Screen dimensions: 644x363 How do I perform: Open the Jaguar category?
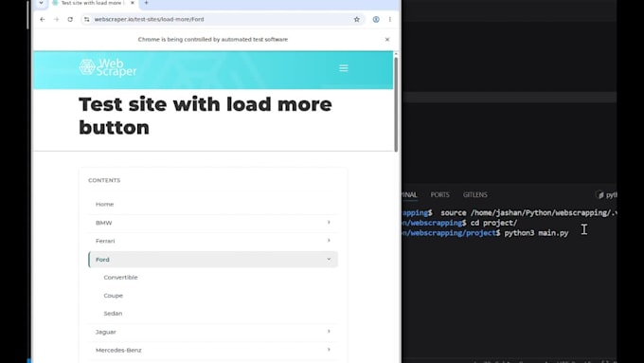tap(106, 332)
